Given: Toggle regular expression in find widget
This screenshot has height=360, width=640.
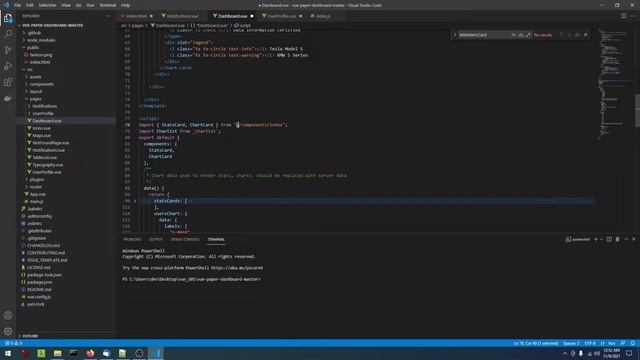Looking at the screenshot, I should (x=528, y=35).
